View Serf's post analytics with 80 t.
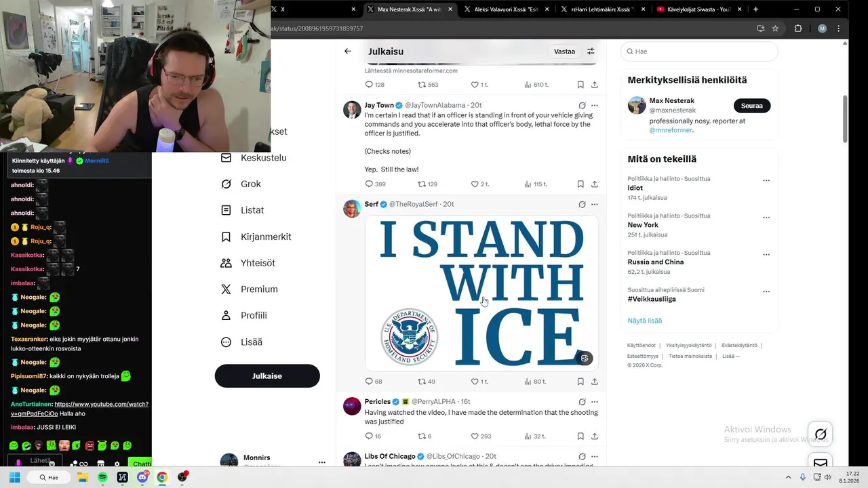 click(535, 382)
